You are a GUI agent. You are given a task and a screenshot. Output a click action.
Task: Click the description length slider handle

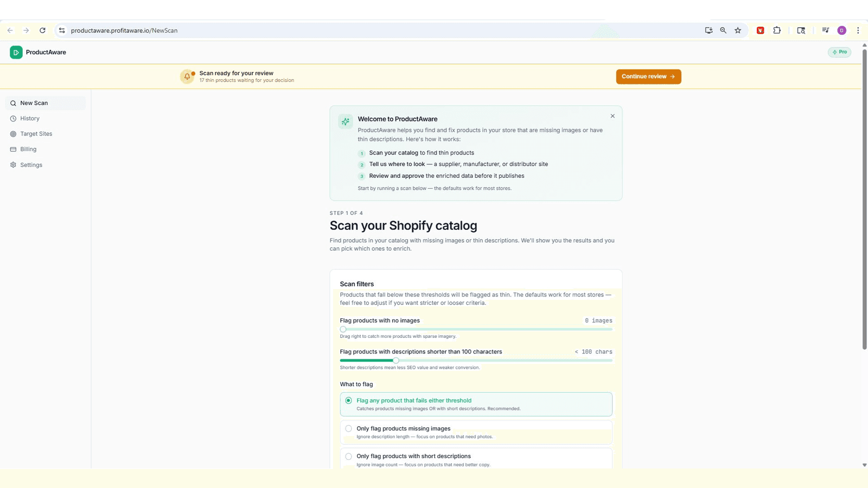396,361
